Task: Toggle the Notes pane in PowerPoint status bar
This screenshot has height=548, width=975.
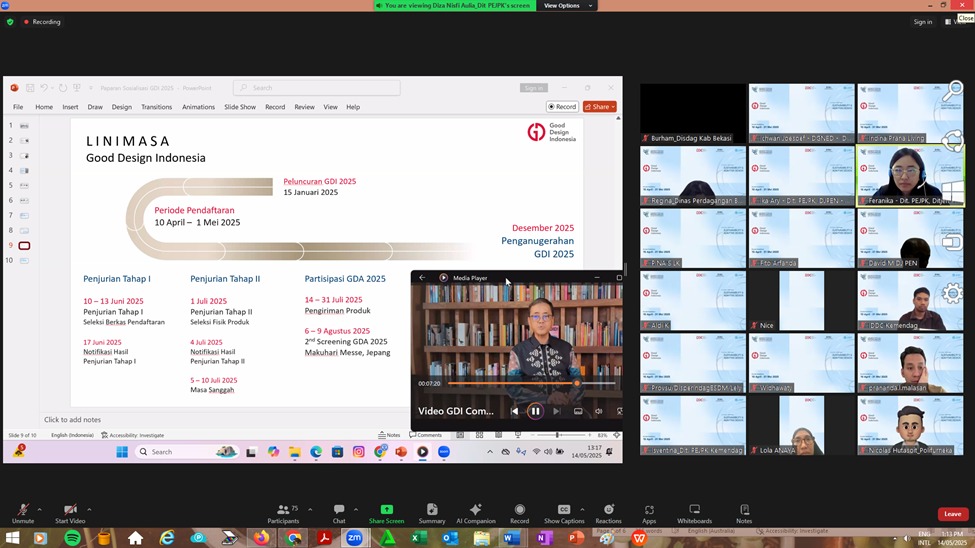Action: [x=389, y=435]
